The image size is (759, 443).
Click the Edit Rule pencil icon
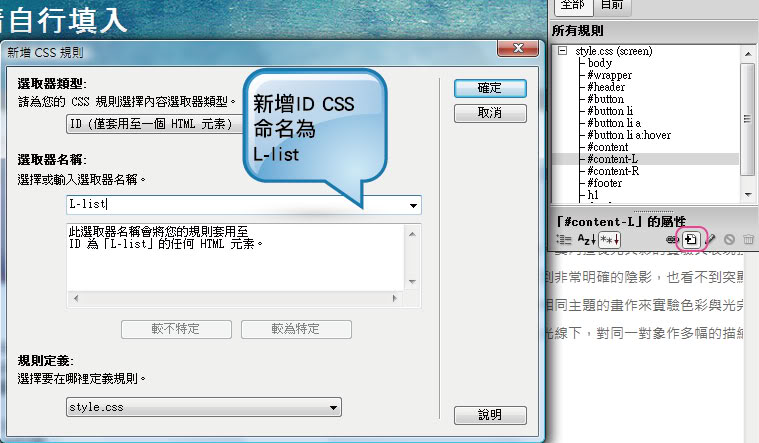(710, 240)
